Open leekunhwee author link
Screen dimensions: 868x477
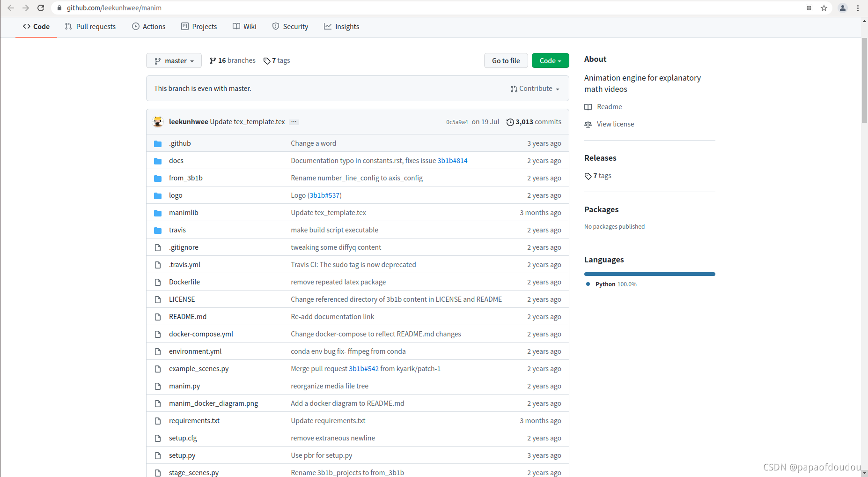click(188, 122)
